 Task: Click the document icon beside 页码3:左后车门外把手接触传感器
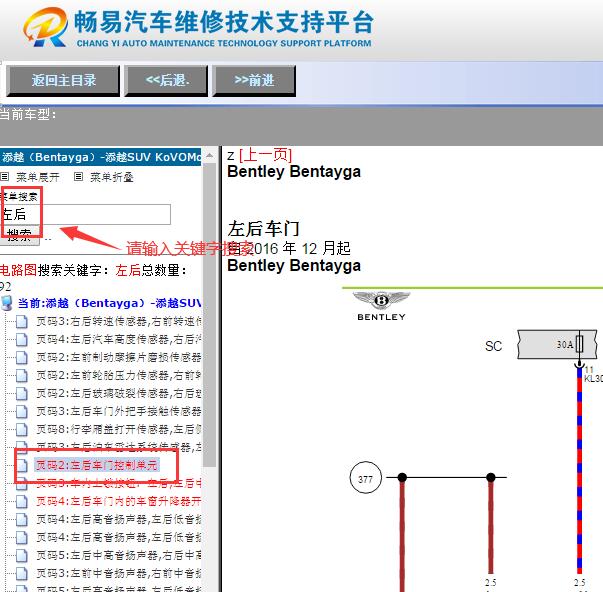22,412
